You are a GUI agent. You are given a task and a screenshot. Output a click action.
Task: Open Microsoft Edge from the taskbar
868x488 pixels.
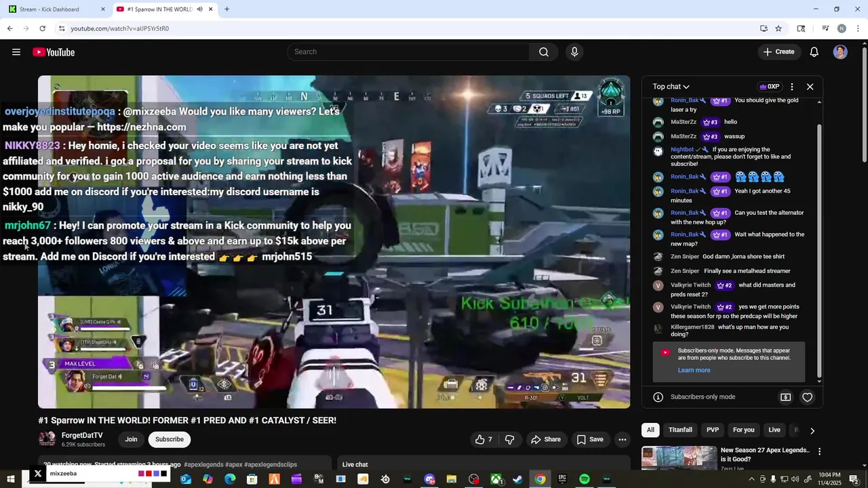tap(230, 479)
